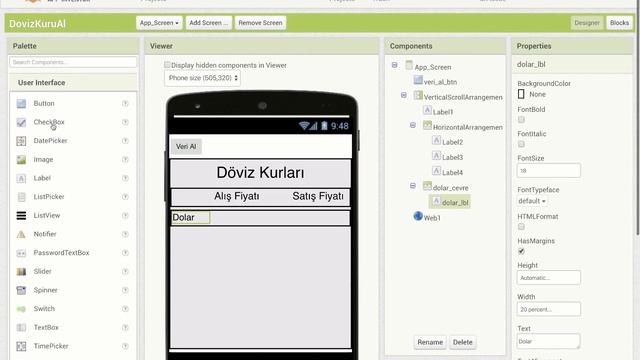Collapse the HorizontalArrangement tree node
The width and height of the screenshot is (640, 360).
(413, 125)
